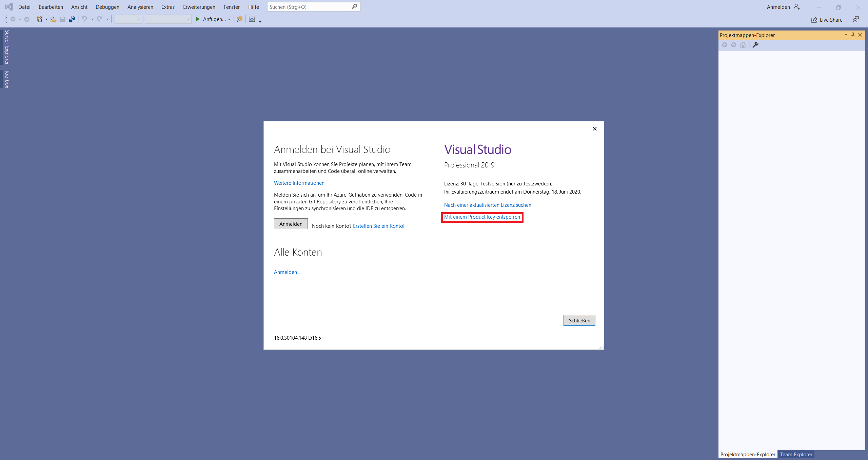Click the New Project icon
868x460 pixels.
tap(40, 19)
